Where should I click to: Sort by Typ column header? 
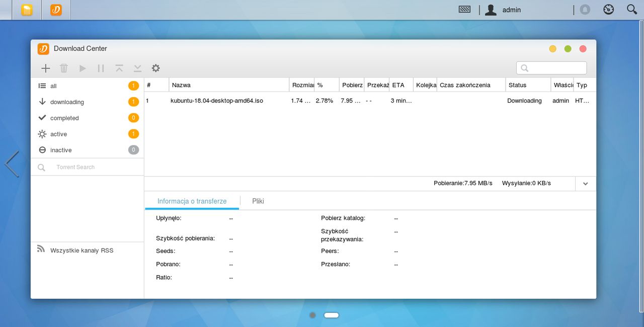coord(585,85)
